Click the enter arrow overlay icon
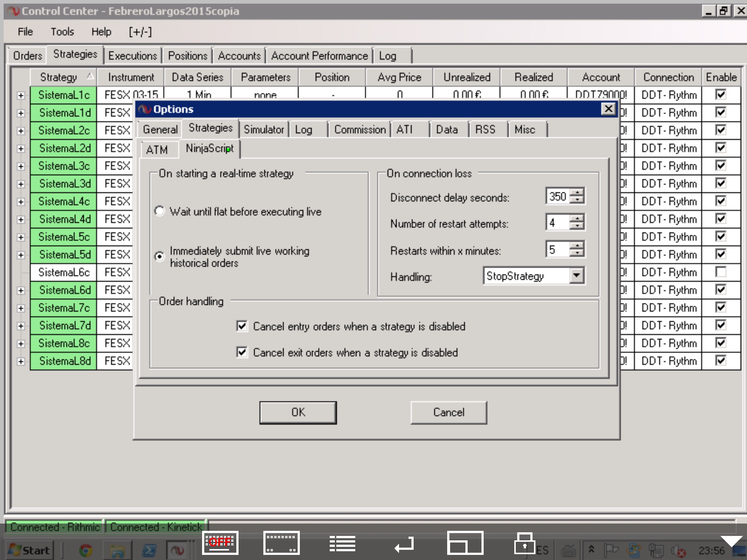The width and height of the screenshot is (747, 560). click(x=404, y=545)
